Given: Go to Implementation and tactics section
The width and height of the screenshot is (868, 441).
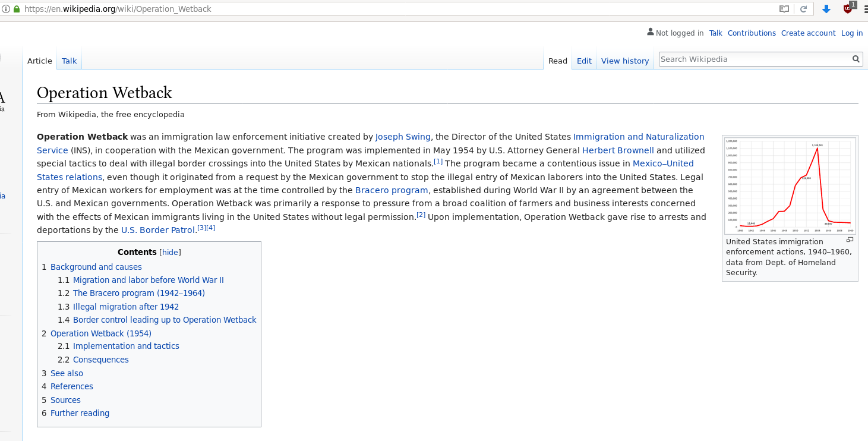Looking at the screenshot, I should 126,346.
